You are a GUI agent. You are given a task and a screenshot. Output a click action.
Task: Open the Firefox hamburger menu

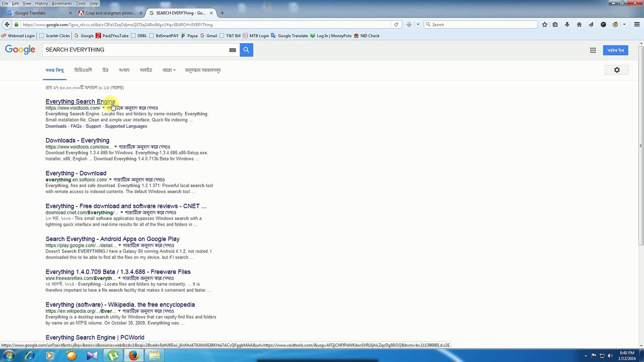pyautogui.click(x=637, y=25)
